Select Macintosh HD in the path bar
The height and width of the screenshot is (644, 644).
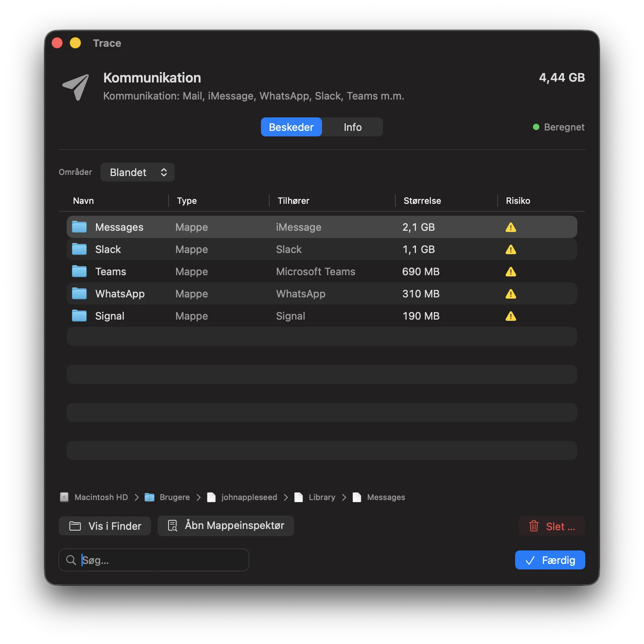(x=101, y=497)
